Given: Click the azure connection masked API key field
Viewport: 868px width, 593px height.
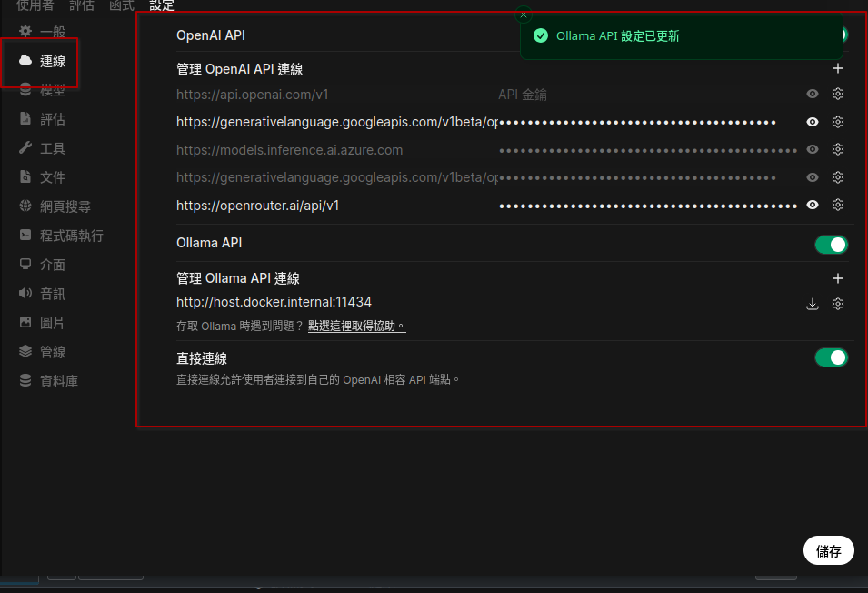Looking at the screenshot, I should [648, 150].
